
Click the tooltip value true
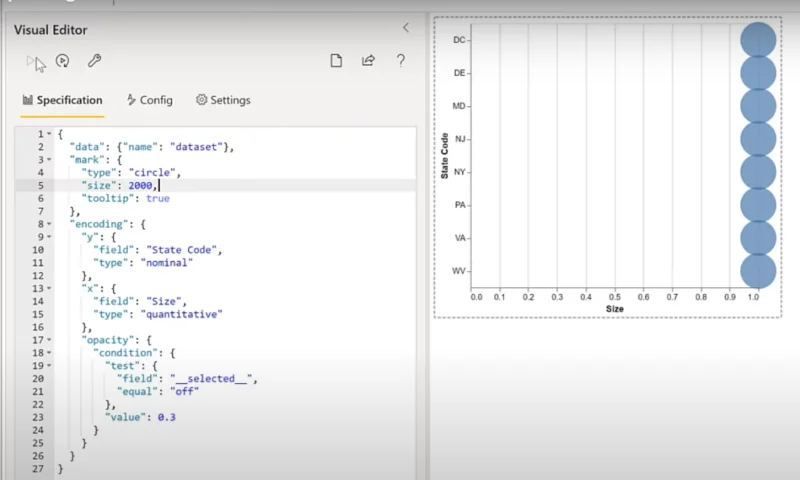[x=158, y=198]
